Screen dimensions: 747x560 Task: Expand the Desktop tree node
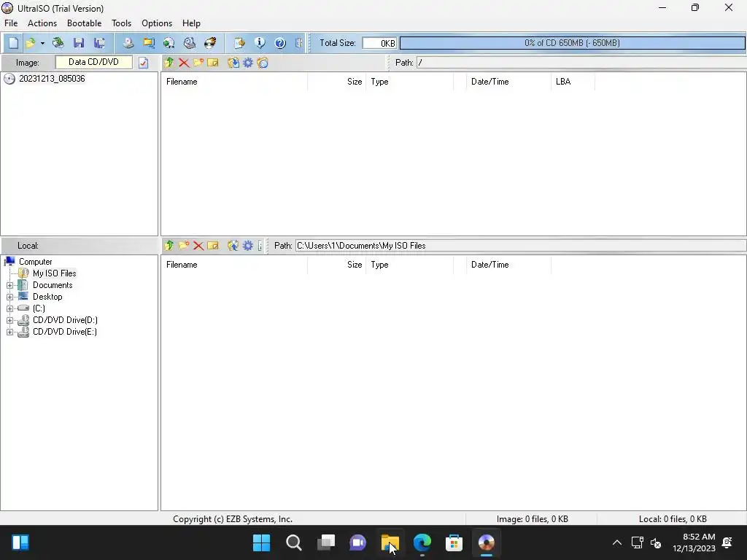tap(9, 297)
